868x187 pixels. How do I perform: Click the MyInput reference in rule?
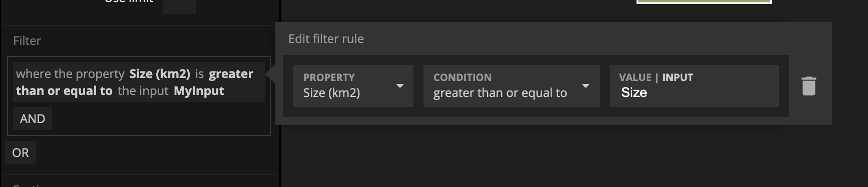(199, 91)
